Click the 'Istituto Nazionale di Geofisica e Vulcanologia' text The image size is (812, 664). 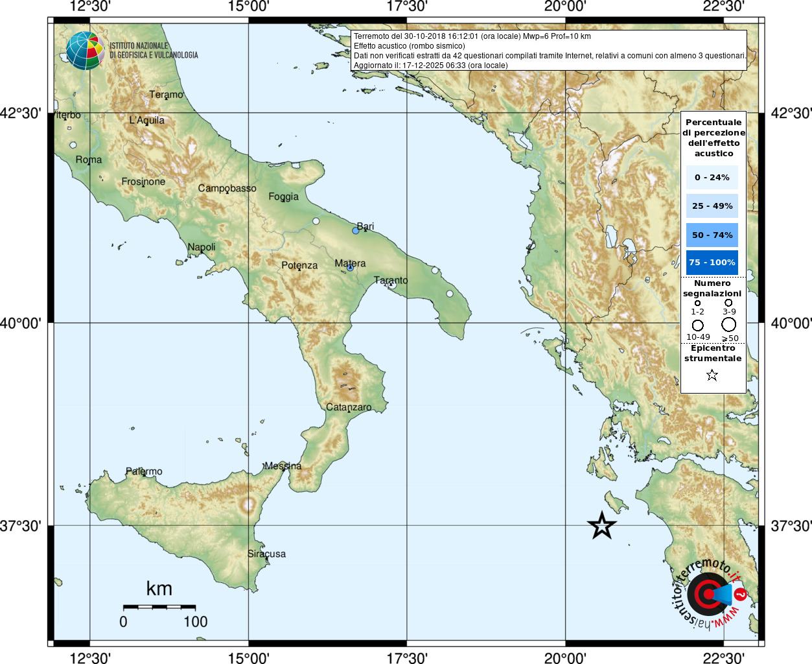[154, 51]
